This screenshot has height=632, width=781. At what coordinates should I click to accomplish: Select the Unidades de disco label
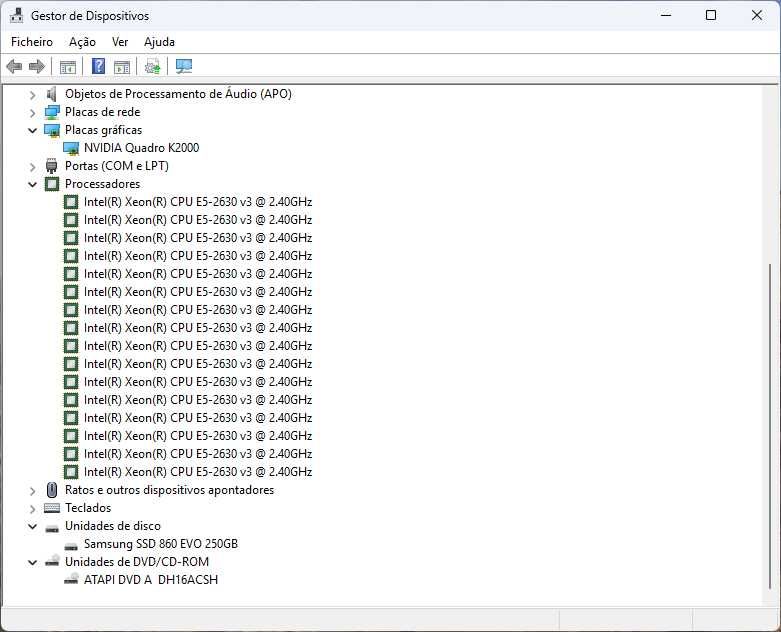113,526
